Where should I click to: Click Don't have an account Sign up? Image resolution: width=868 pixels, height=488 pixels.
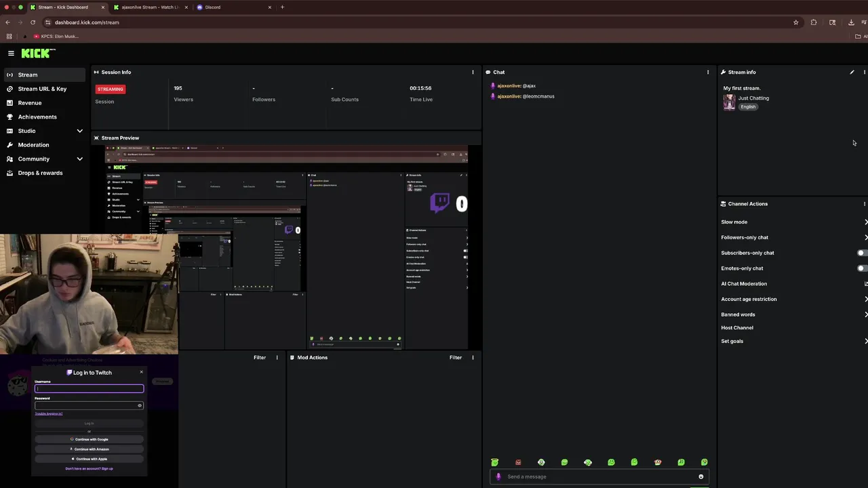[90, 468]
